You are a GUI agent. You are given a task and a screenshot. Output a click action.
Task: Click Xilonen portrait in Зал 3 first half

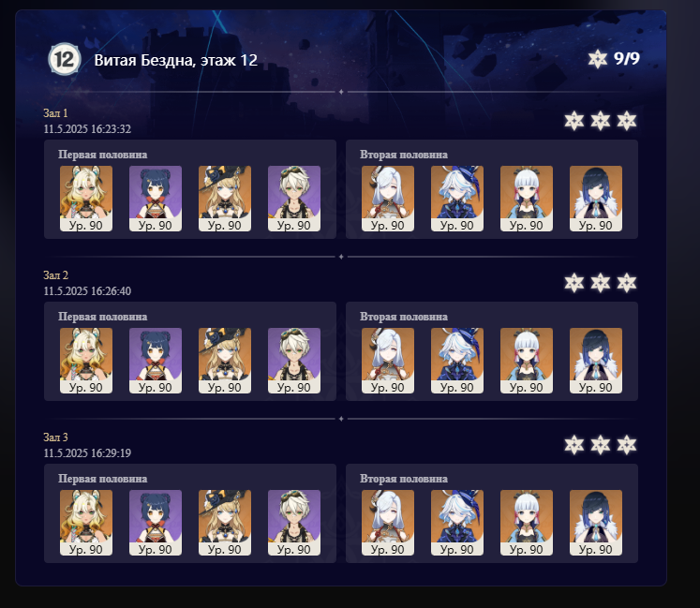click(x=86, y=523)
